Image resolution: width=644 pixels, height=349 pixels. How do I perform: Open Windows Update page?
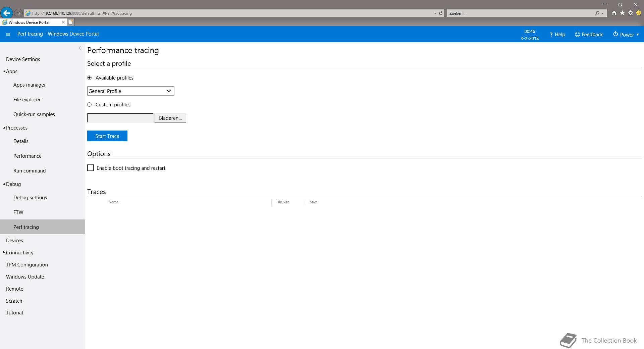point(25,277)
